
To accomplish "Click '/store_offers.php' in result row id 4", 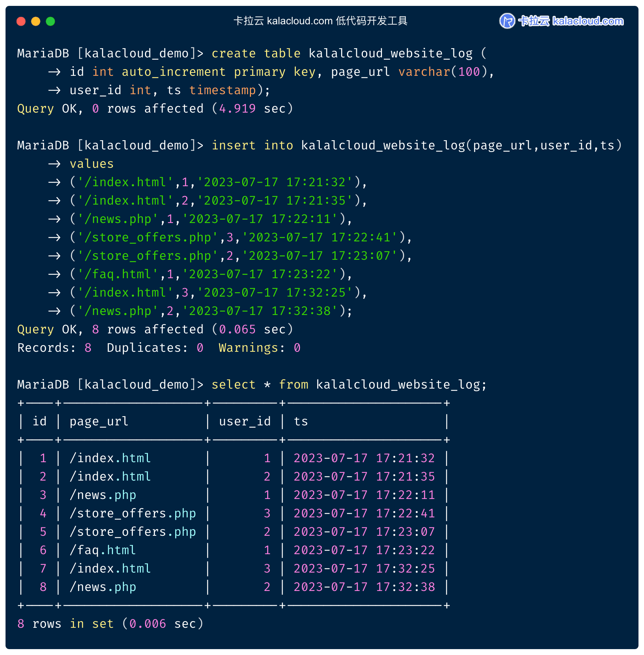I will pyautogui.click(x=133, y=513).
